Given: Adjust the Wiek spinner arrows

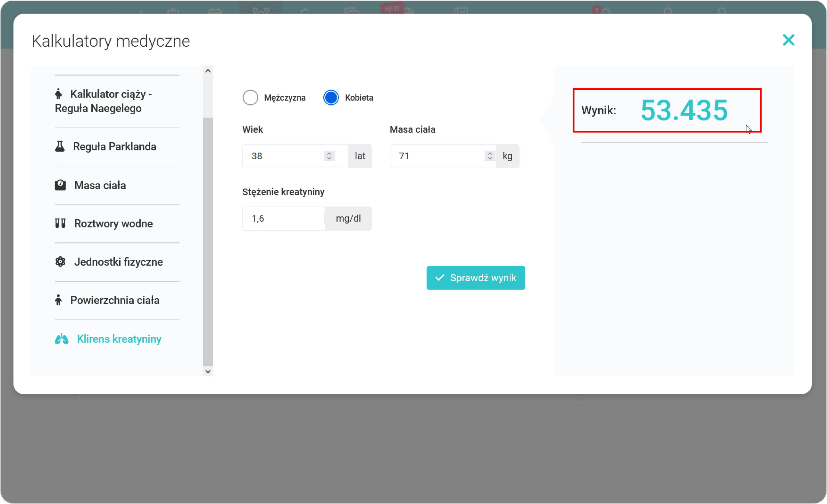Looking at the screenshot, I should [x=329, y=156].
